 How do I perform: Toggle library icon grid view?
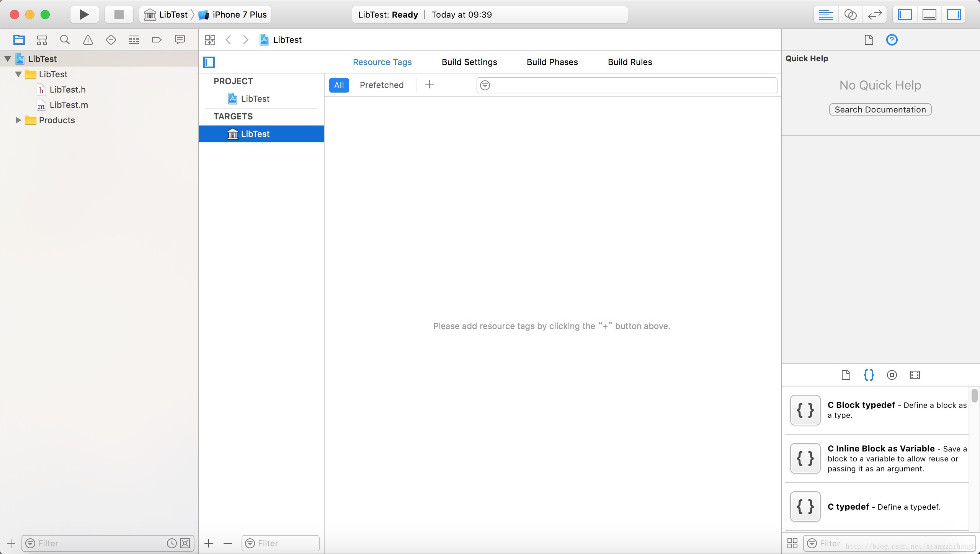(792, 543)
